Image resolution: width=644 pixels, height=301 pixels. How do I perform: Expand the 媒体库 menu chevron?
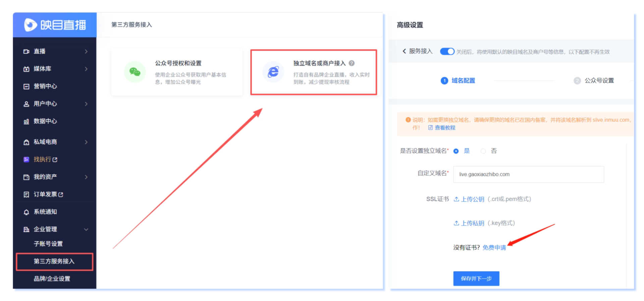coord(86,69)
